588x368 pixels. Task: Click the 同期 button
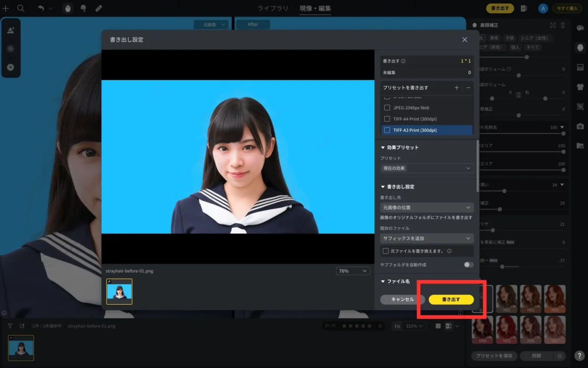pyautogui.click(x=537, y=356)
